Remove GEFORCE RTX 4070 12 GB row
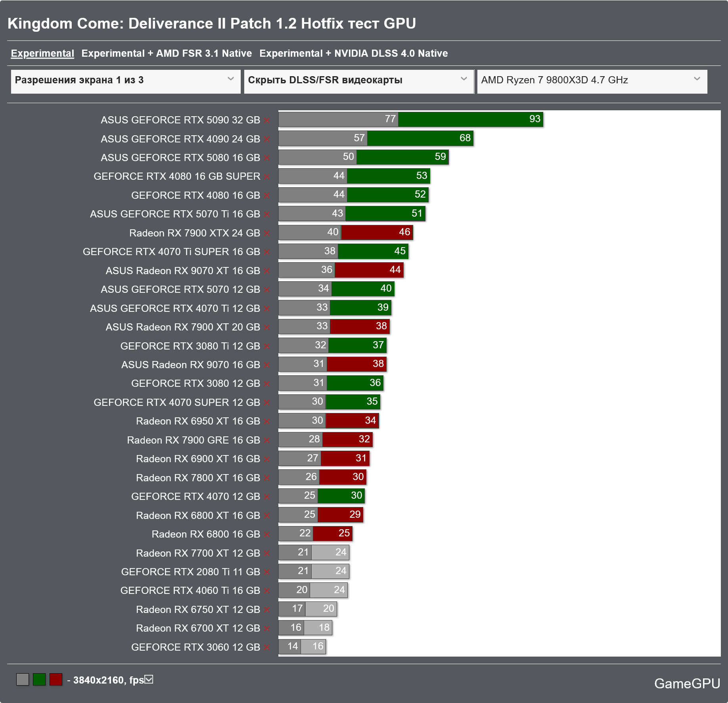728x703 pixels. (x=267, y=497)
